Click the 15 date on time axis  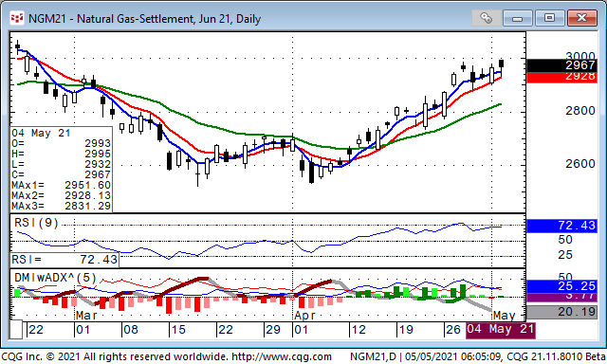pos(178,330)
